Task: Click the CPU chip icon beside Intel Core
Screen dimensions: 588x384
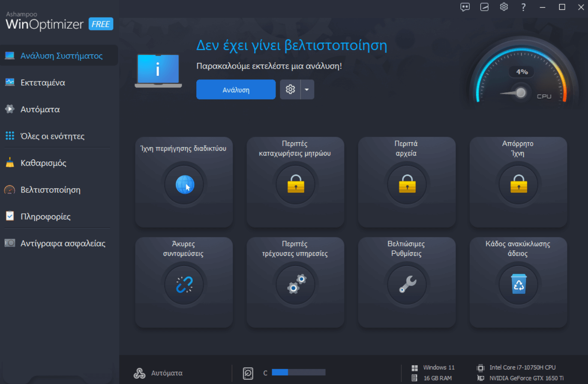Action: (481, 368)
